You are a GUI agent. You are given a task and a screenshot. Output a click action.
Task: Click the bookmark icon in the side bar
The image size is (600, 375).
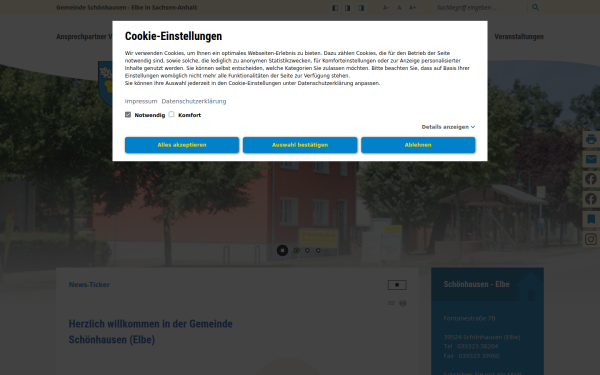(x=591, y=219)
